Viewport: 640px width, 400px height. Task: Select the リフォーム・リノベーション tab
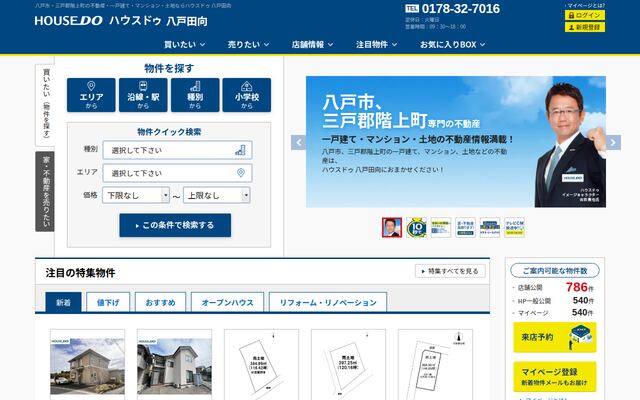tap(328, 302)
